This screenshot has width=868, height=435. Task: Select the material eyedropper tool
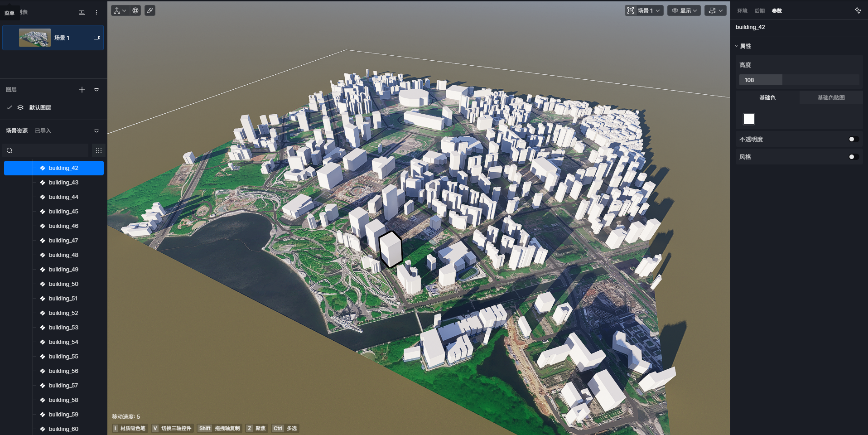[x=150, y=10]
